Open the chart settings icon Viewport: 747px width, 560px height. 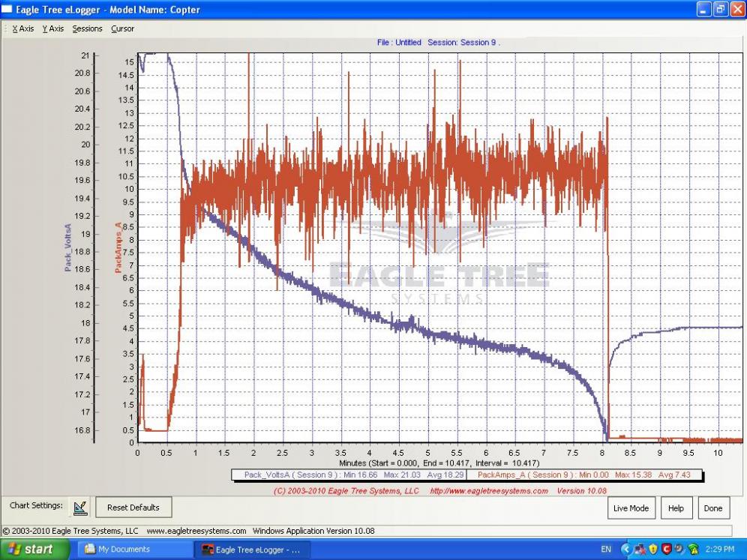(x=80, y=508)
